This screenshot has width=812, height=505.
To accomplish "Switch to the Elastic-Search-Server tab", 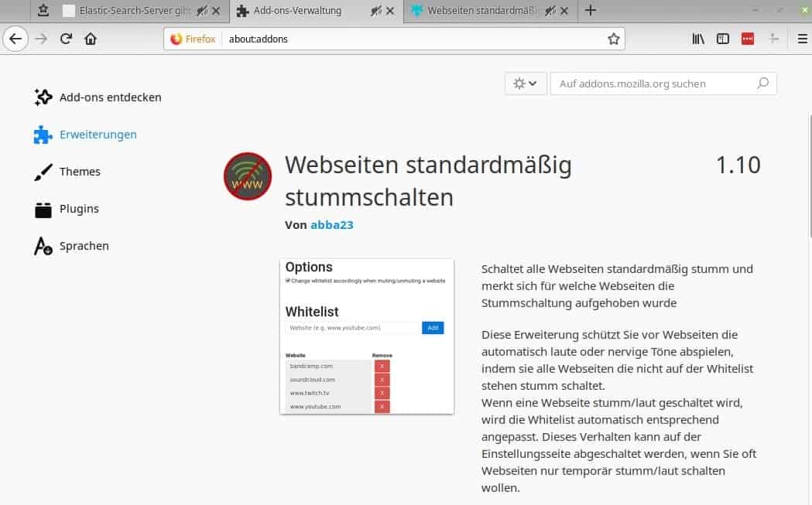I will 128,11.
